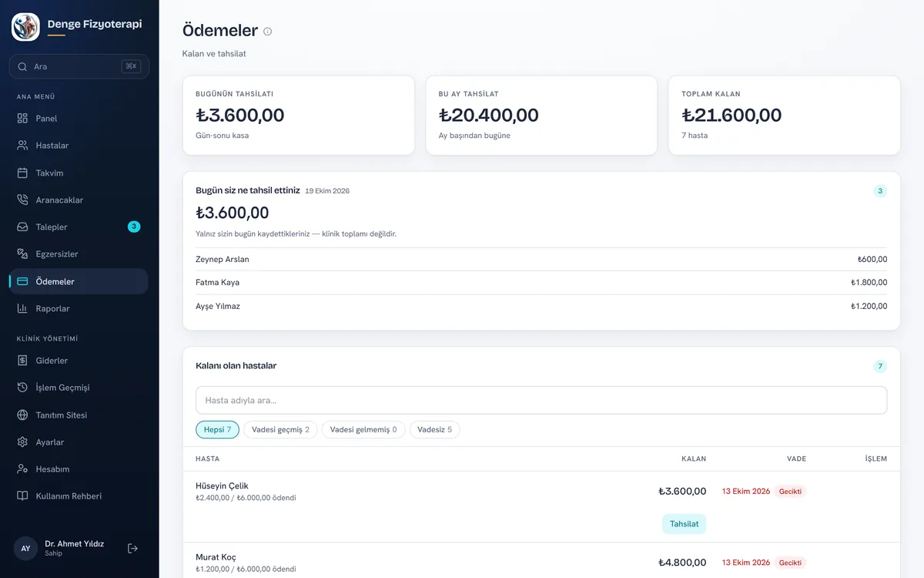Click the Kullanım Rehberi book icon

[22, 496]
